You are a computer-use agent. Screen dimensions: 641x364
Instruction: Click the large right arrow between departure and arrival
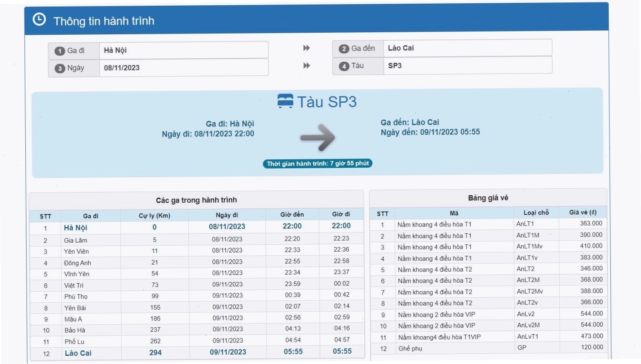point(318,138)
